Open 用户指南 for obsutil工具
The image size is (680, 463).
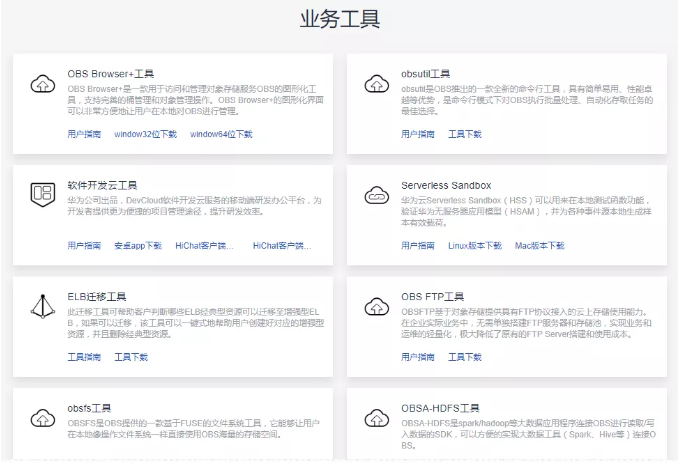pos(418,134)
